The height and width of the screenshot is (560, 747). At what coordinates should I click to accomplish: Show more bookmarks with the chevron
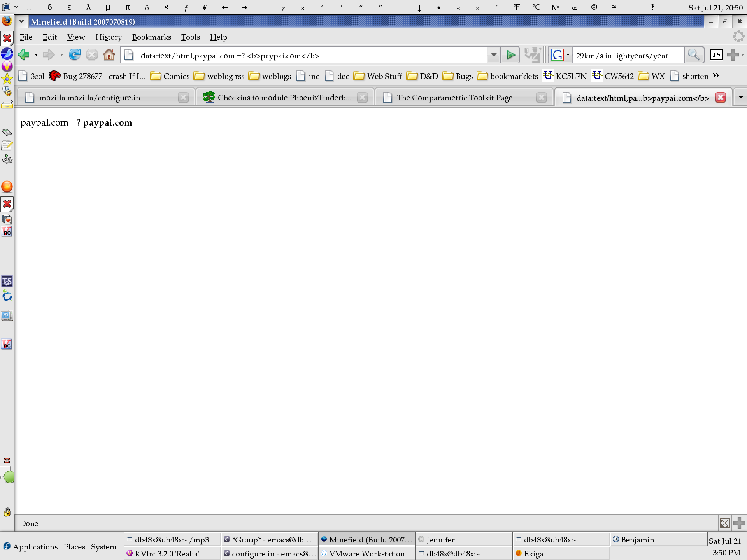tap(716, 76)
